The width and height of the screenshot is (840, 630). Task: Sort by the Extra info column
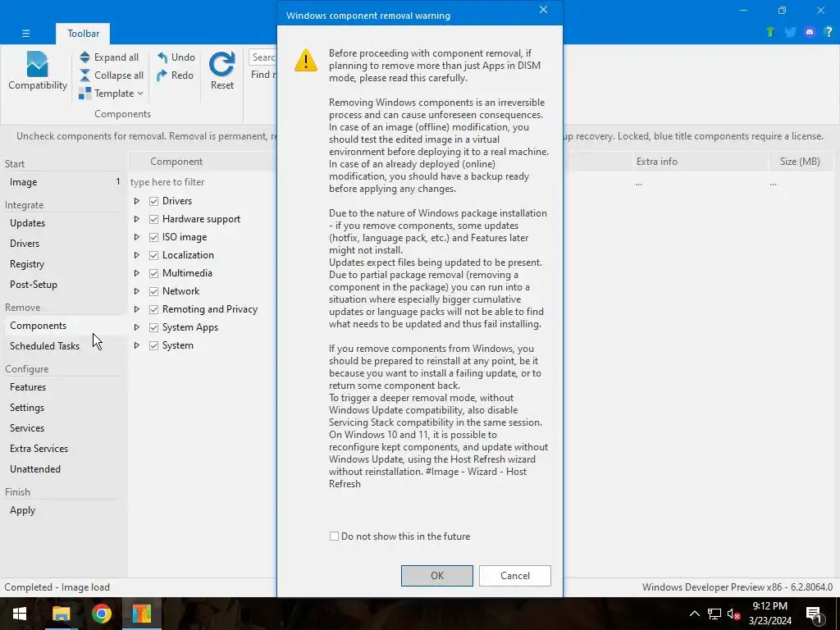tap(700, 162)
